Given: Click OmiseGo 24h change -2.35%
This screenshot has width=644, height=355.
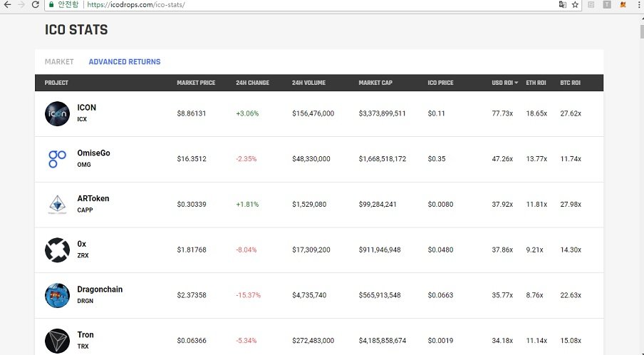Looking at the screenshot, I should click(246, 158).
